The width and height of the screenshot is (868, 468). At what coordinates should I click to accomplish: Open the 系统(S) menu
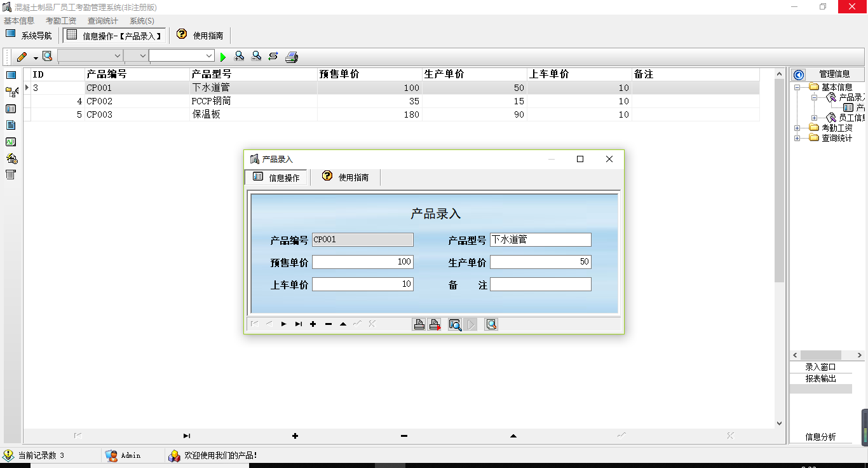(x=142, y=21)
